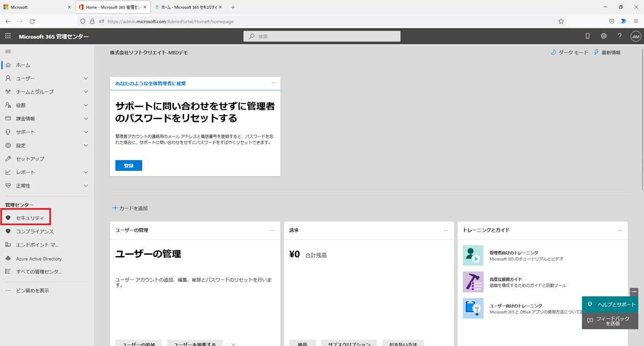Image resolution: width=644 pixels, height=346 pixels.
Task: Switch to the Microsoft 365 セキュリティ tab
Action: tap(188, 7)
